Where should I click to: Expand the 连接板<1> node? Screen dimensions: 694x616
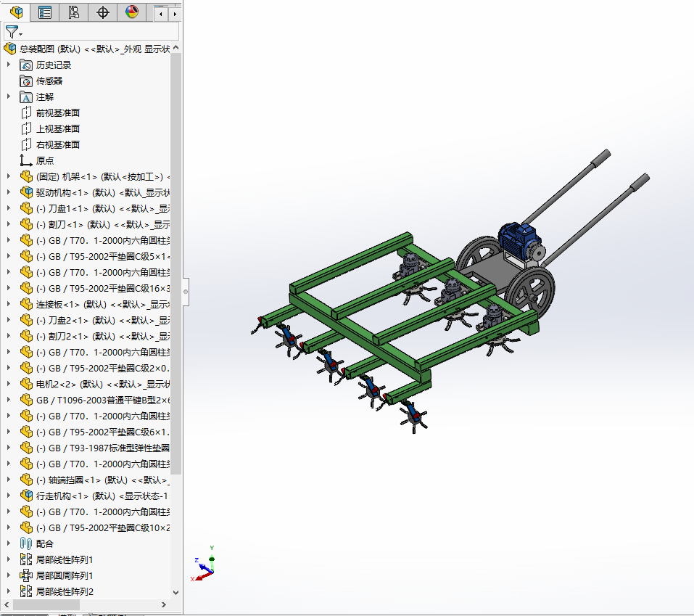point(9,304)
